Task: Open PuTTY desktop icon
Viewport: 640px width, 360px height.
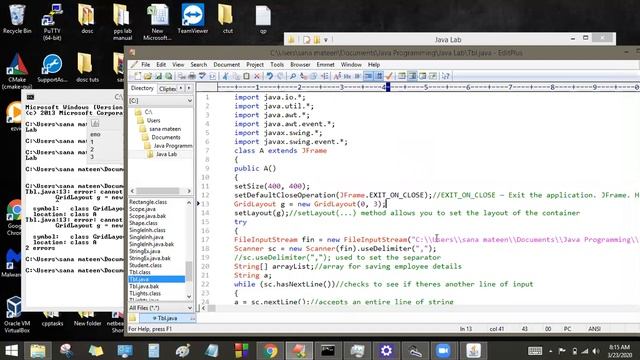Action: 52,22
